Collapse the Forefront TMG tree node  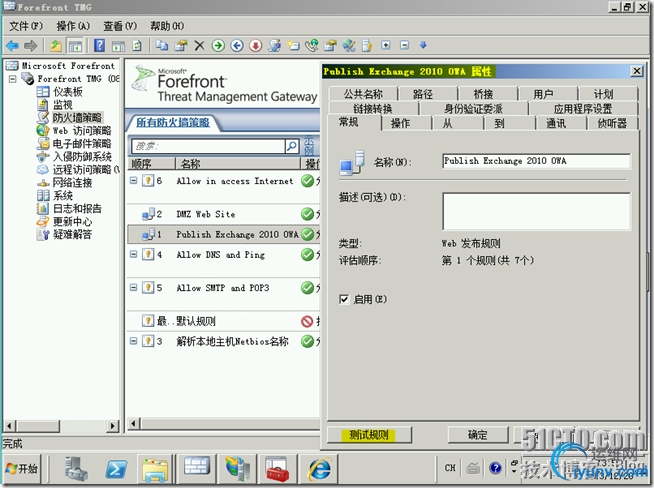point(13,78)
